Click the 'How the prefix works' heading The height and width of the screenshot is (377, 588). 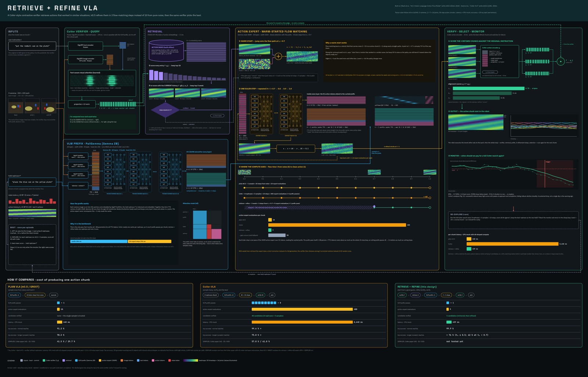point(79,203)
